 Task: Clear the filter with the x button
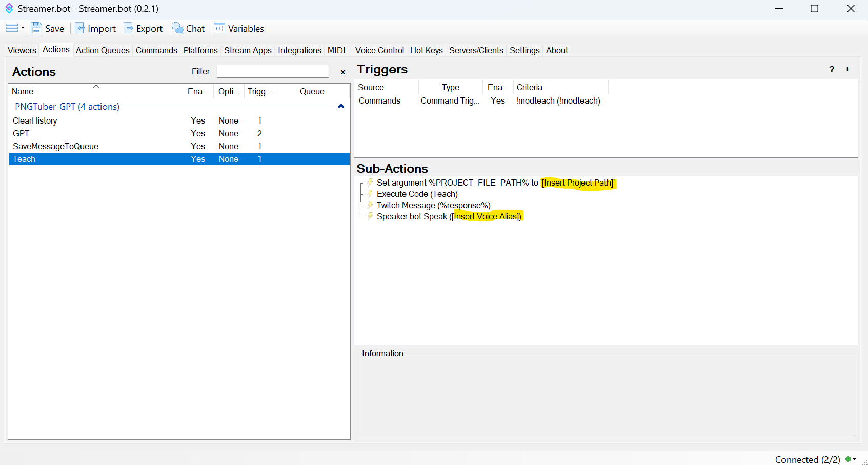point(342,72)
